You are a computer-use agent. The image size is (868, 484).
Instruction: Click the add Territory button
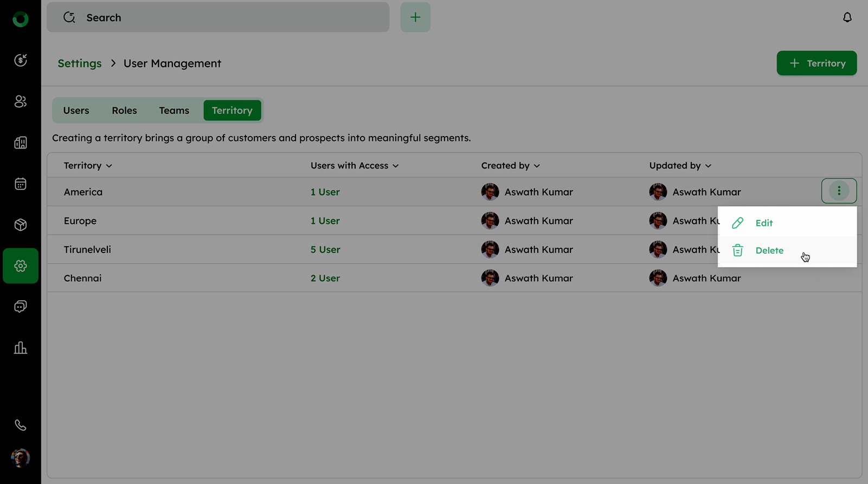coord(816,63)
